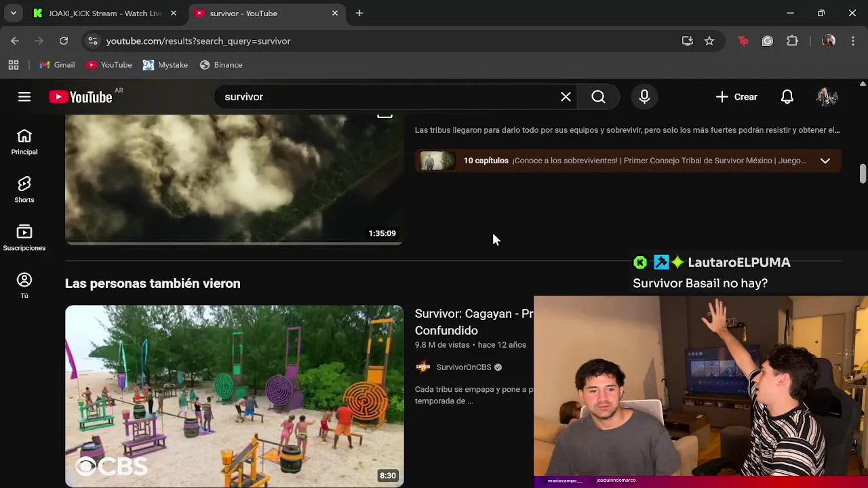This screenshot has height=488, width=868.
Task: Open the YouTube guide hamburger menu
Action: [x=24, y=97]
